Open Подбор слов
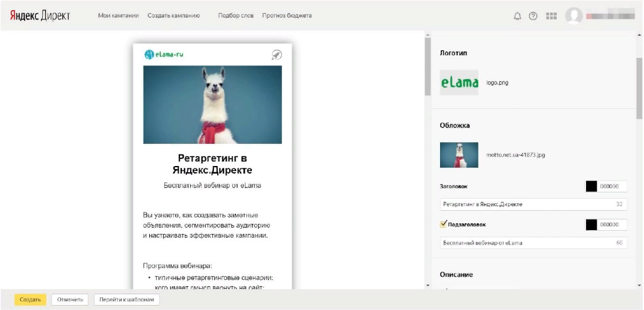Viewport: 644px width, 310px height. pos(235,16)
